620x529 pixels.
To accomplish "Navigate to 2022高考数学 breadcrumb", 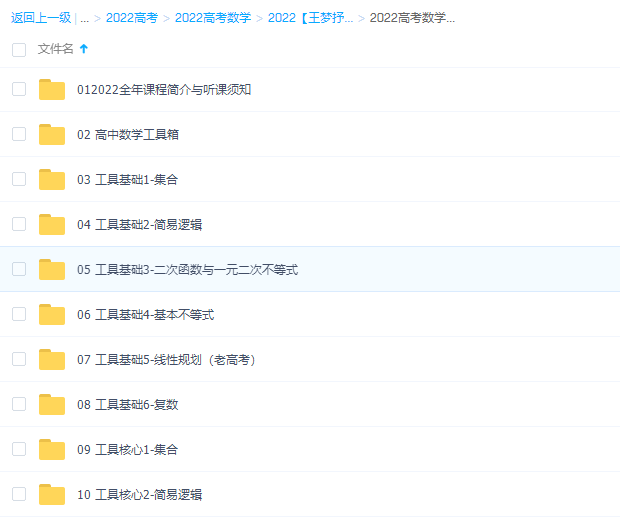I will coord(212,18).
